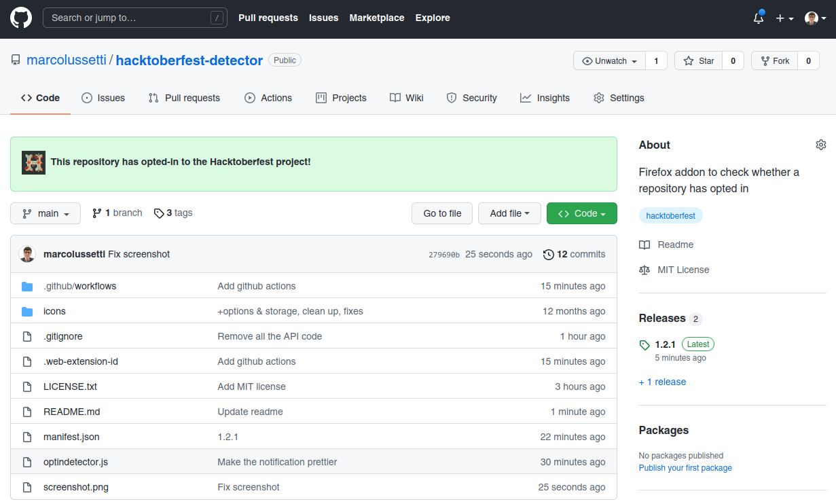Open the MIT License link
The image size is (836, 504).
tap(674, 270)
